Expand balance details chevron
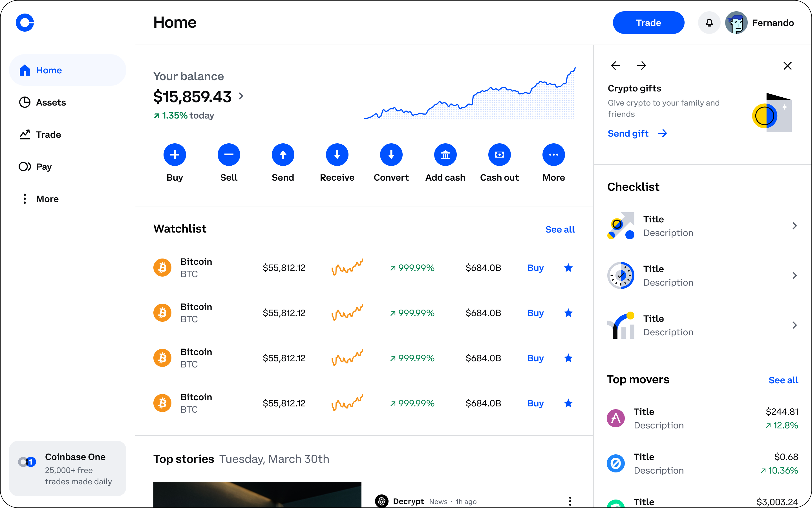The width and height of the screenshot is (812, 508). tap(241, 96)
